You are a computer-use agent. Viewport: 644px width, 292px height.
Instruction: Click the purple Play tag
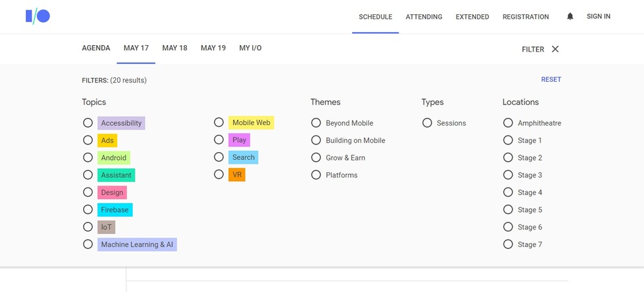[x=239, y=140]
